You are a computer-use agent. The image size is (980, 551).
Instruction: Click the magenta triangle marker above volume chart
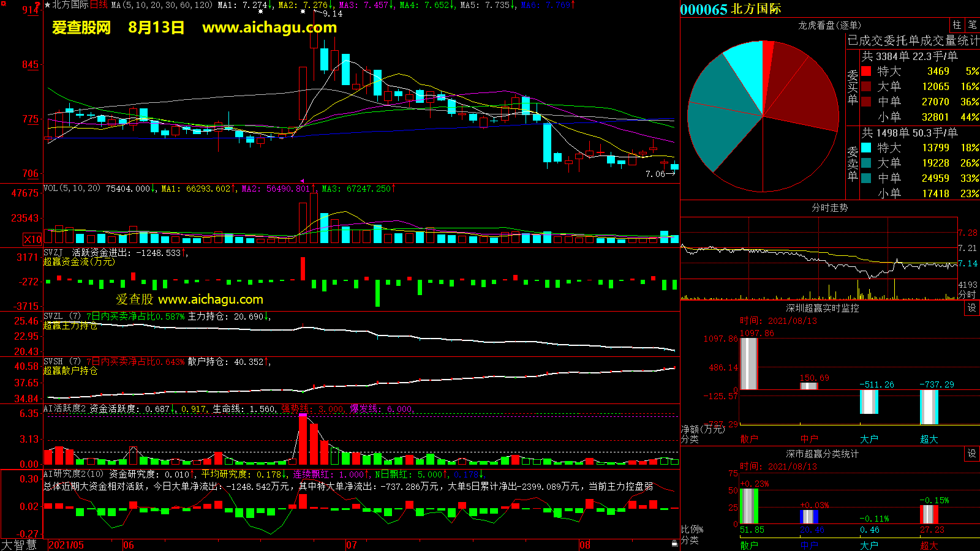click(302, 181)
